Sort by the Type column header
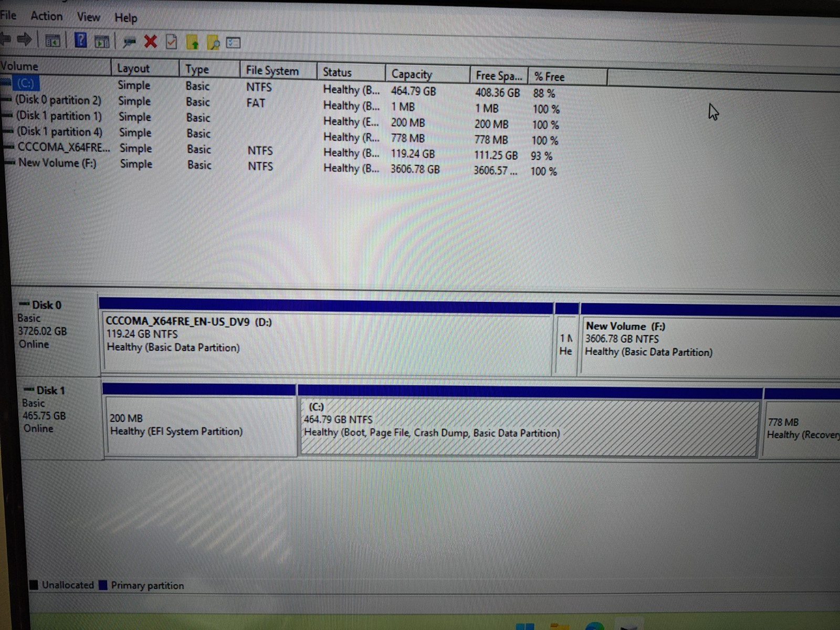Viewport: 840px width, 630px height. coord(209,69)
